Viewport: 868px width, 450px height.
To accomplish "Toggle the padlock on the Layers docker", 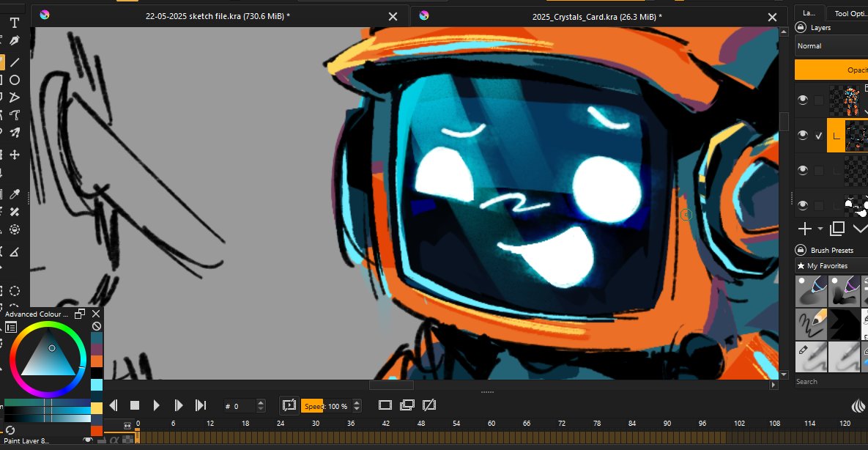I will 800,27.
